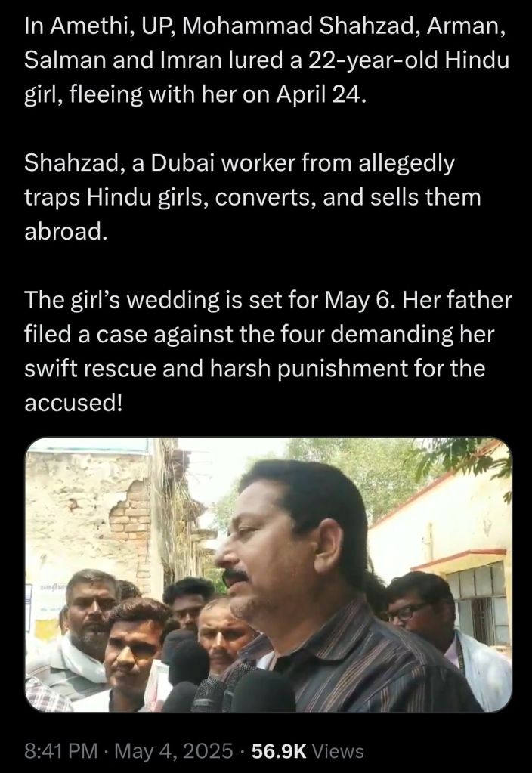Click the May 4, 2025 date

pyautogui.click(x=174, y=751)
